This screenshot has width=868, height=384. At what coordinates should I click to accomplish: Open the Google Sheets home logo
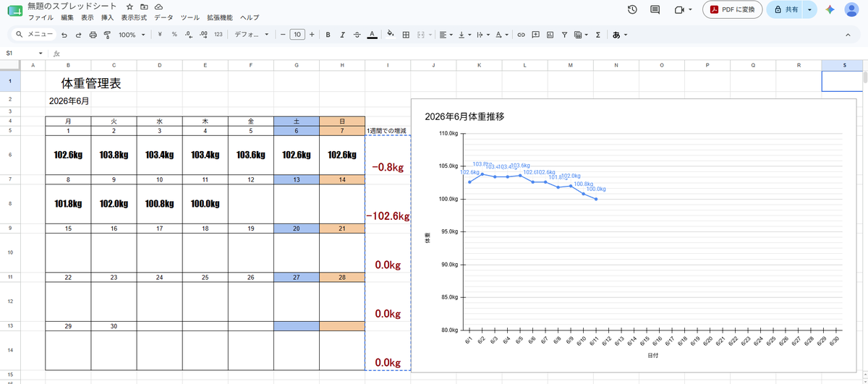[14, 10]
